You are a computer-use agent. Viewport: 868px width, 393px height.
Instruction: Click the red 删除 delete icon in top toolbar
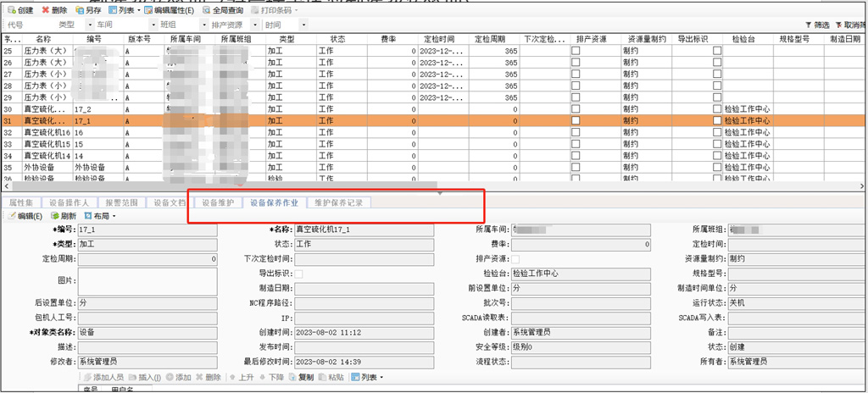click(x=46, y=10)
